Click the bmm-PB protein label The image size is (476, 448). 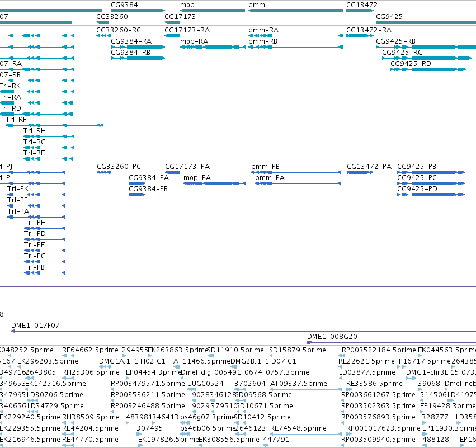(265, 167)
